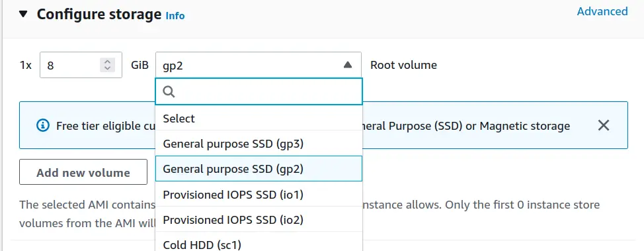This screenshot has height=251, width=644.
Task: Dismiss the Free tier eligible banner
Action: coord(604,126)
